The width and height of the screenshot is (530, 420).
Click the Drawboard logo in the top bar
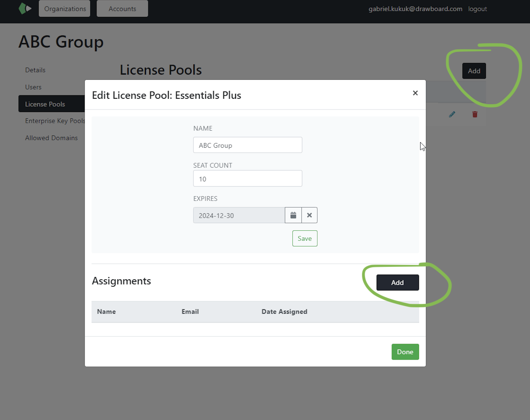click(x=24, y=8)
